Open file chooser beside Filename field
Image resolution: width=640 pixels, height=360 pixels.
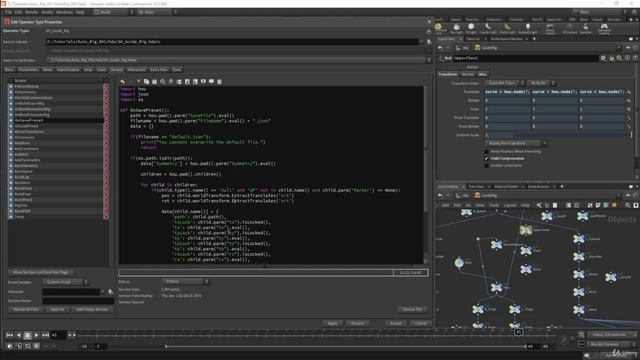coord(110,292)
